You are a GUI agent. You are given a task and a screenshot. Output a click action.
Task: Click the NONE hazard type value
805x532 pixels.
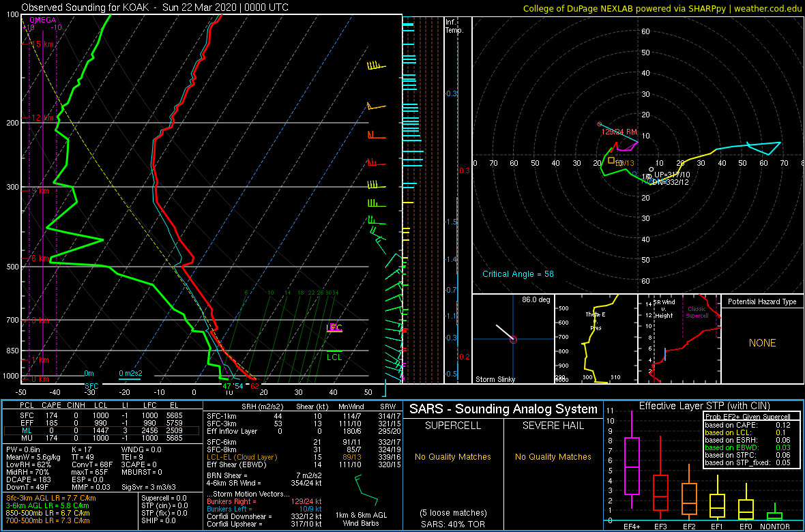pos(763,343)
